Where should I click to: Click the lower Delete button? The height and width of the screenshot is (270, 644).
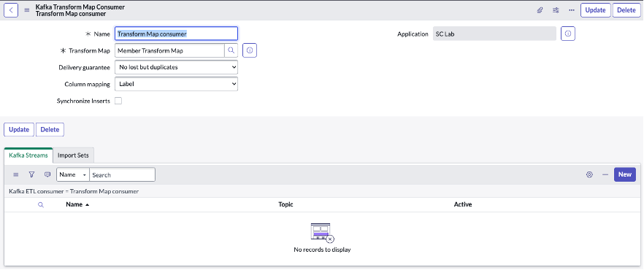tap(50, 129)
